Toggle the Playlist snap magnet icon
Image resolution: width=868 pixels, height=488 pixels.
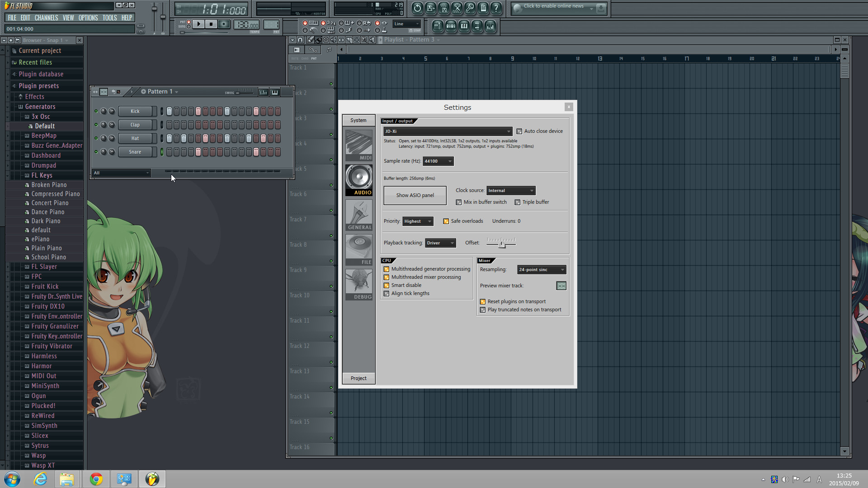300,40
